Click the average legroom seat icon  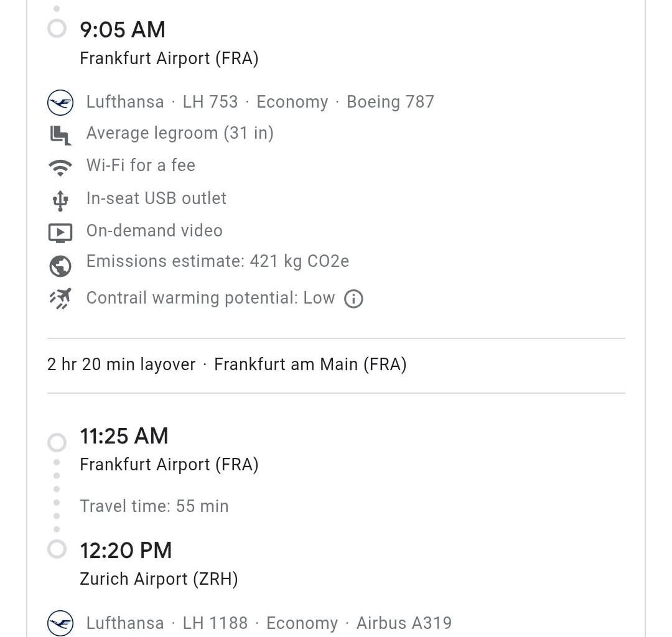[60, 133]
